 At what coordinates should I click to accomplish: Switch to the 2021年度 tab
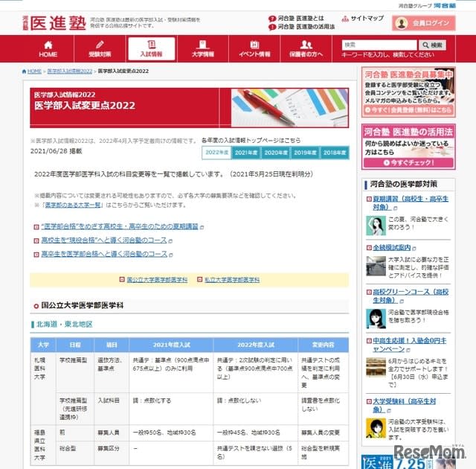(246, 153)
